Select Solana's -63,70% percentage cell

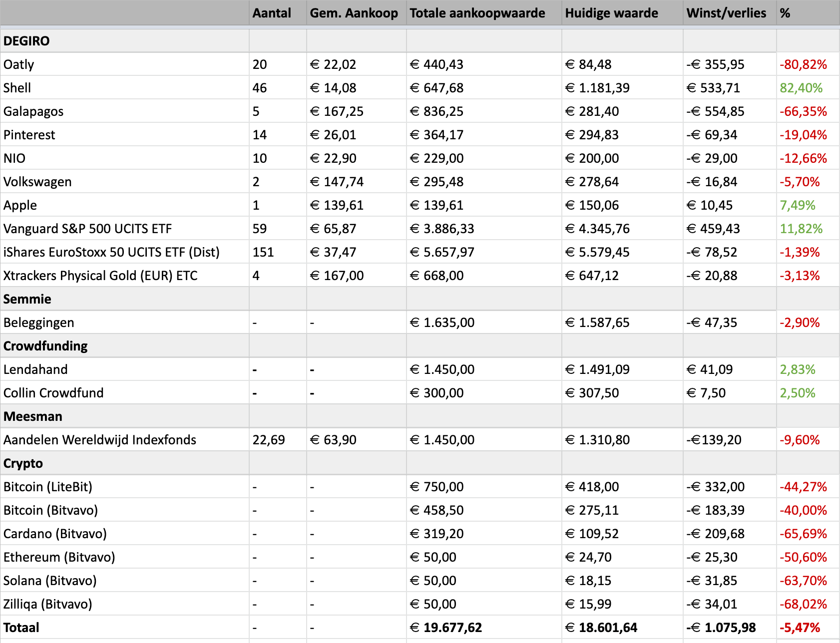click(x=808, y=581)
